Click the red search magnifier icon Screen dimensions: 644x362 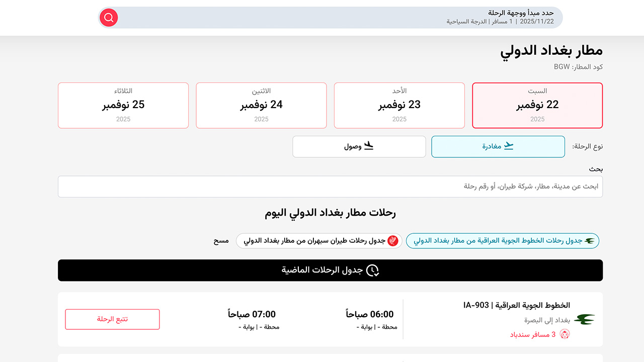(x=109, y=18)
